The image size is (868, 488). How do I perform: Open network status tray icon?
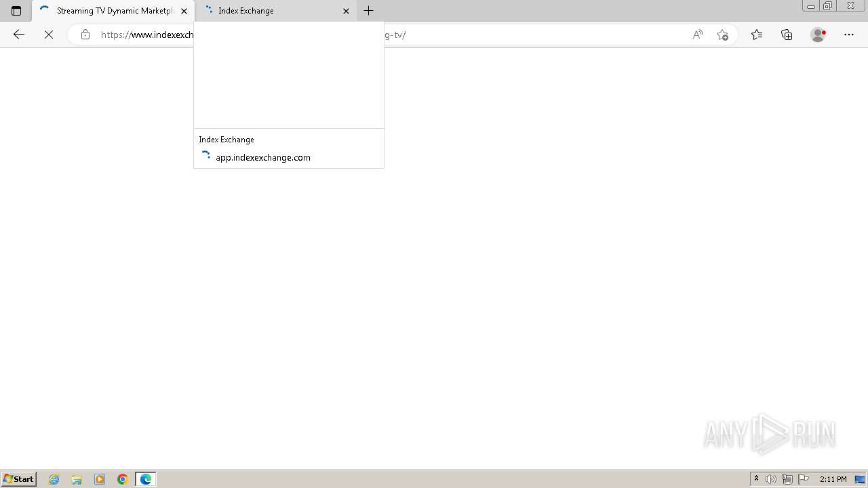click(787, 479)
